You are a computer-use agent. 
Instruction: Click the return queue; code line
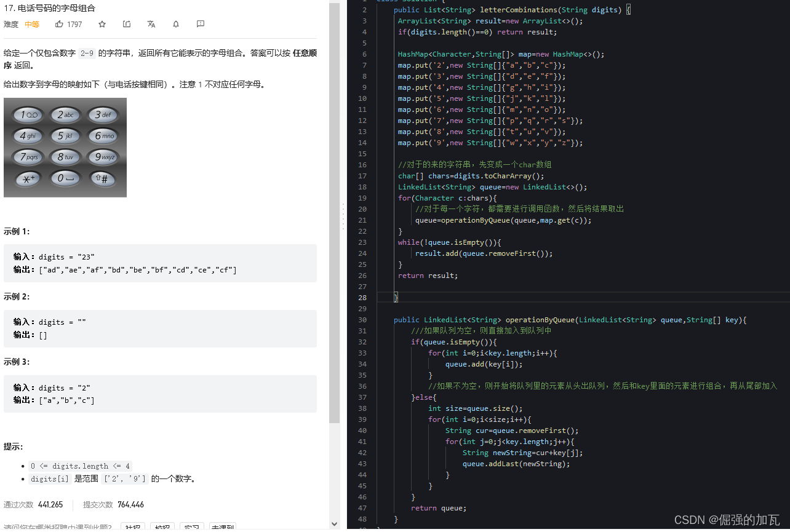tap(439, 508)
